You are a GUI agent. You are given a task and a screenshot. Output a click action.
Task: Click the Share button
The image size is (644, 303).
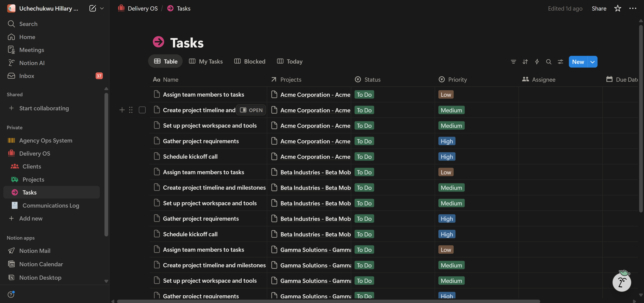pyautogui.click(x=599, y=8)
